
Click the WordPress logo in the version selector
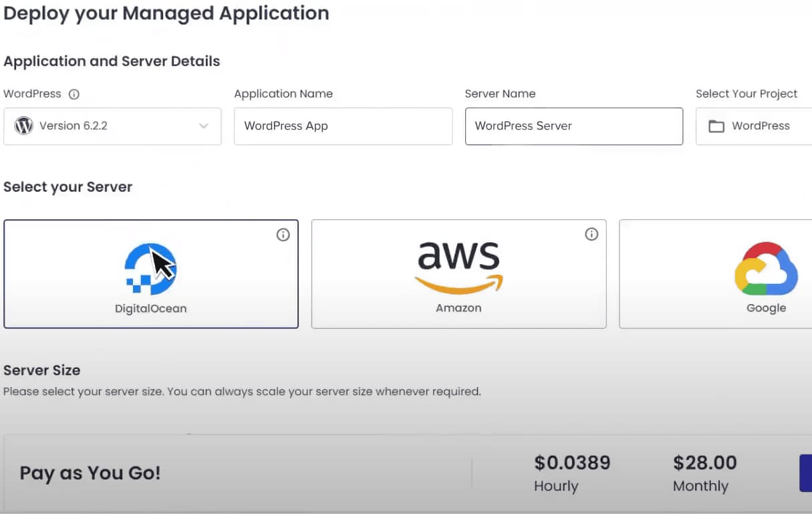click(23, 126)
